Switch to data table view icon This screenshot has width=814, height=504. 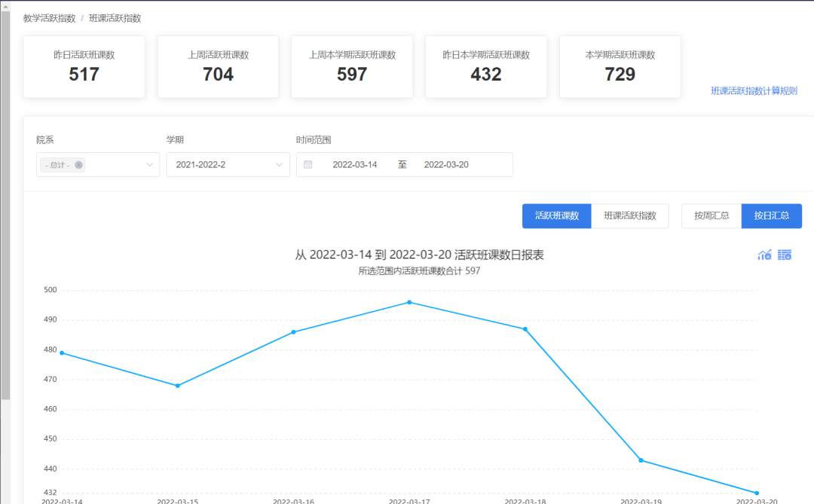[785, 255]
